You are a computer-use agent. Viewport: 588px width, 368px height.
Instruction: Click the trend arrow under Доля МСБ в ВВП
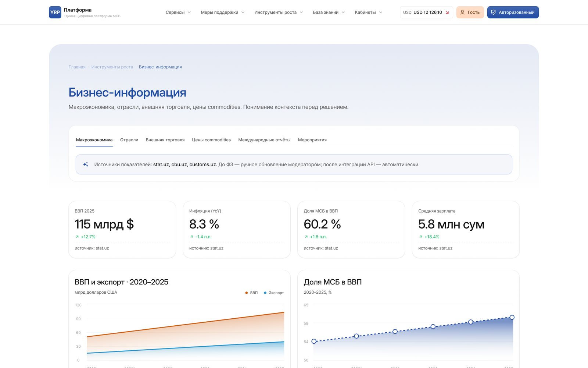[x=306, y=237]
